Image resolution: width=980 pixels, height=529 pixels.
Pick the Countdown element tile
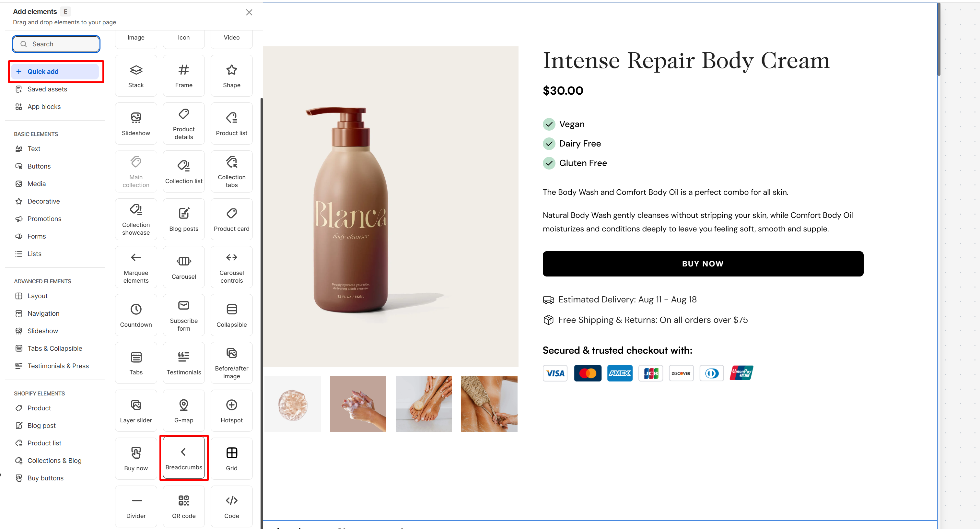[x=136, y=315]
